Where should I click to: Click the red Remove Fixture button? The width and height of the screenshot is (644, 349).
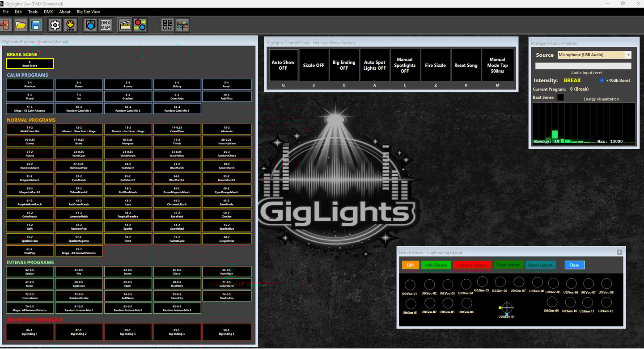point(473,265)
